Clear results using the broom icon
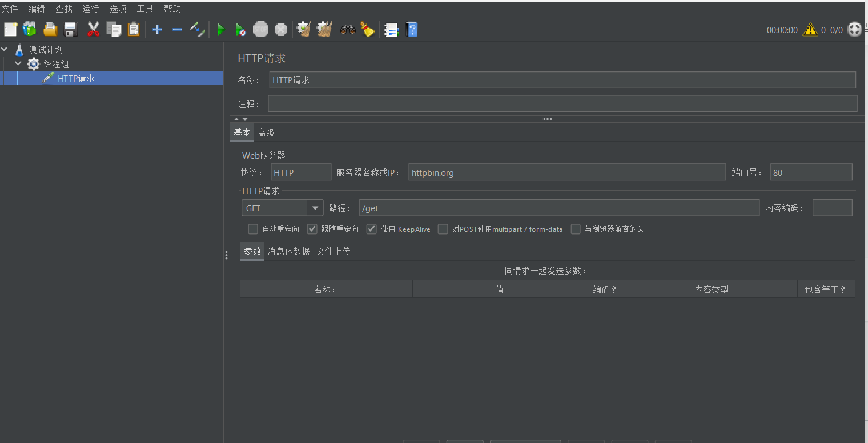Viewport: 868px width, 443px height. [x=367, y=29]
